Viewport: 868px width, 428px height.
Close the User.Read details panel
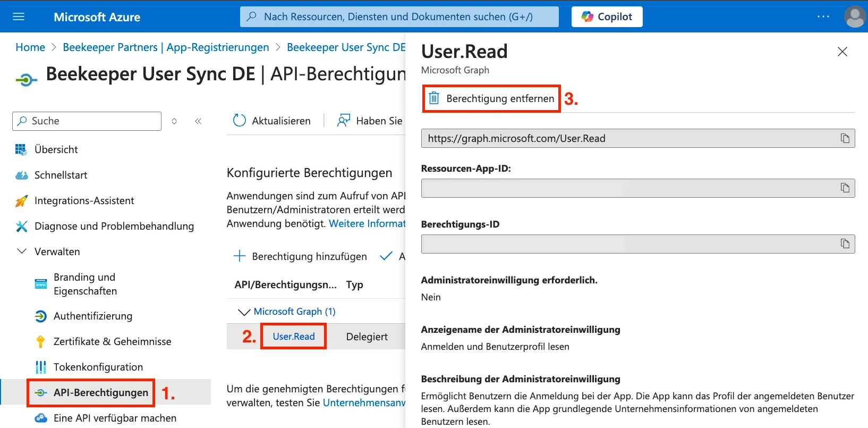pos(842,52)
